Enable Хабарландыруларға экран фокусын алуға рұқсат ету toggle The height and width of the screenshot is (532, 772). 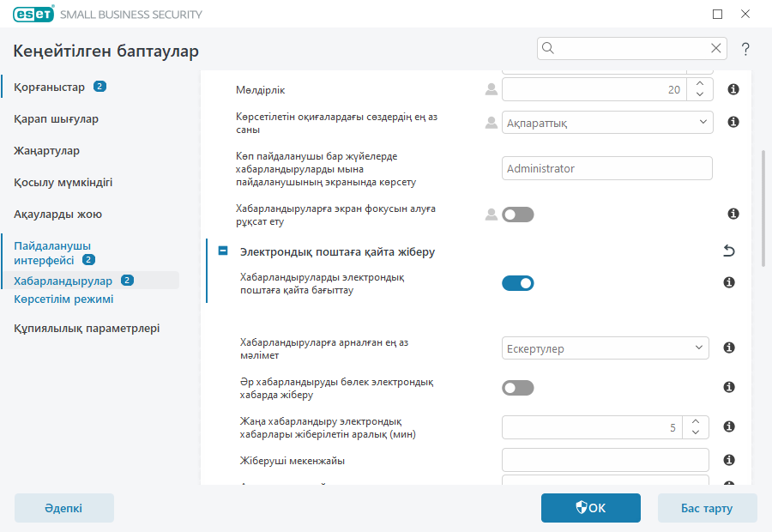(517, 215)
